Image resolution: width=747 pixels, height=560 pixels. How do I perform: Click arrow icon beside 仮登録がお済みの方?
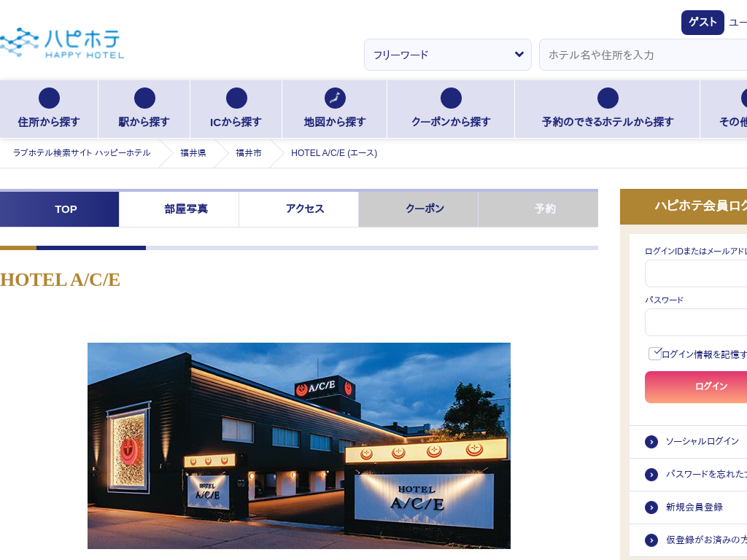tap(651, 540)
